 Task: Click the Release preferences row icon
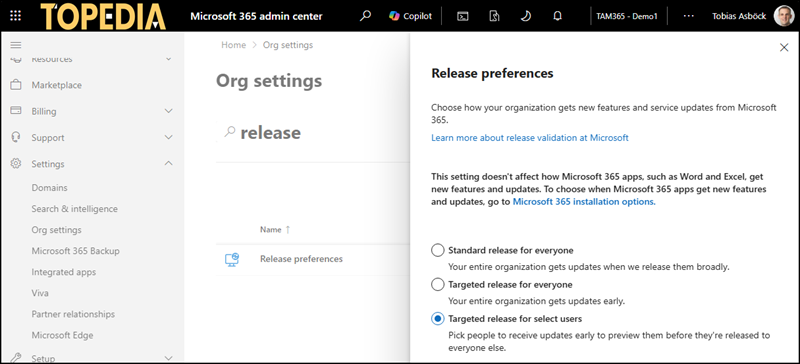(232, 259)
